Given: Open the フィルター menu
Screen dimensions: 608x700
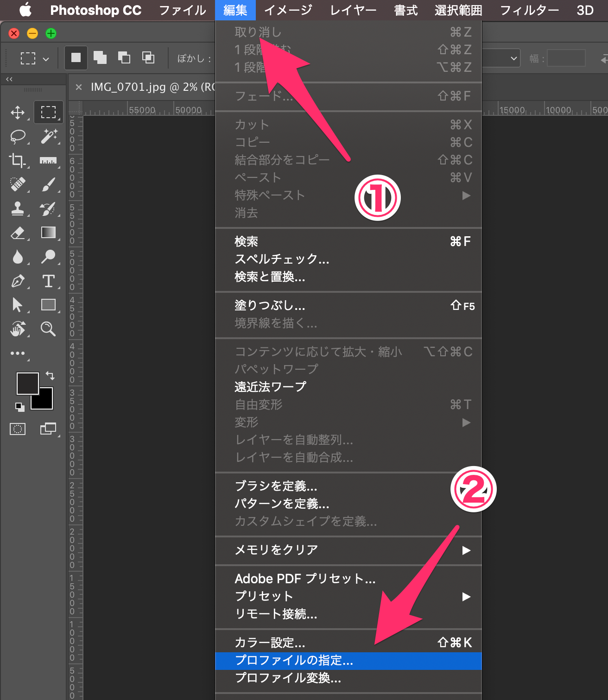Looking at the screenshot, I should pyautogui.click(x=529, y=10).
